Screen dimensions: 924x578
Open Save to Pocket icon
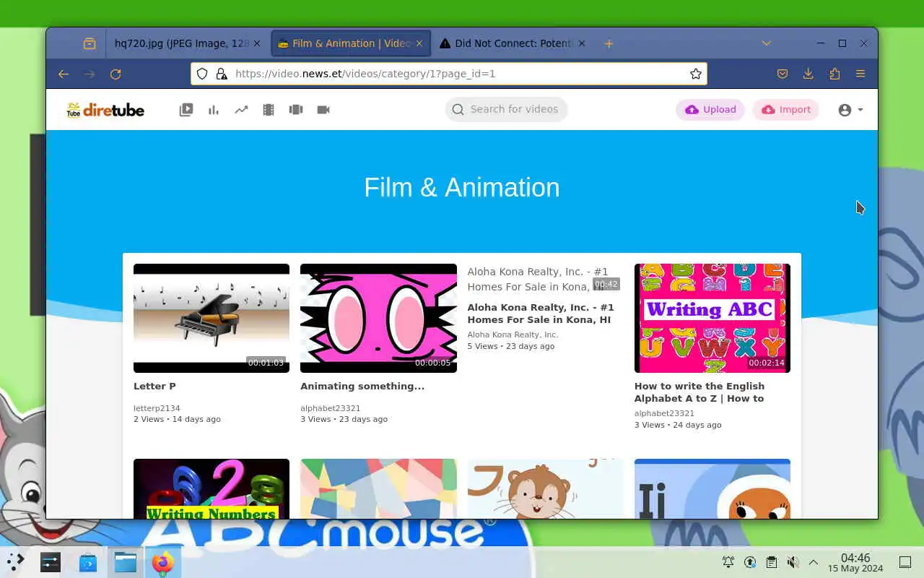tap(783, 74)
